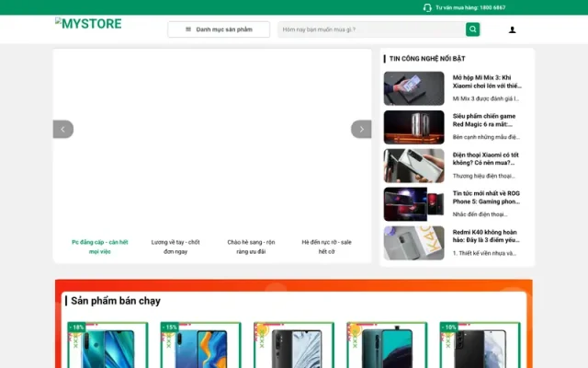Viewport: 588px width, 368px height.
Task: Click the green search magnifier button
Action: (472, 29)
